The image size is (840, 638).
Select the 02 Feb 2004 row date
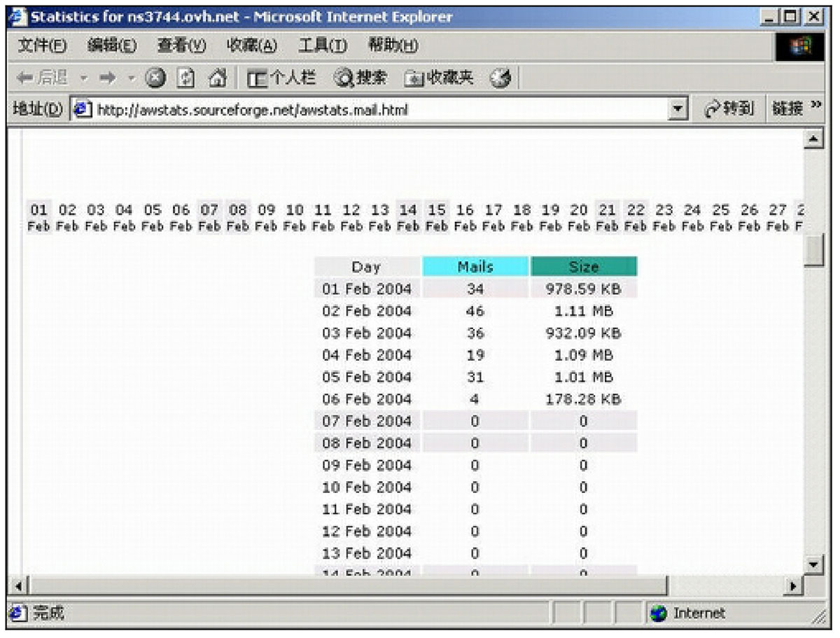coord(367,311)
